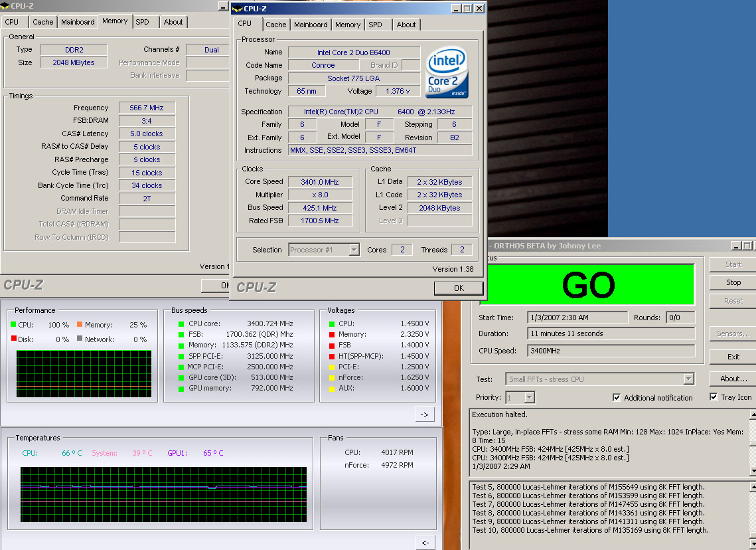
Task: Click the CPU performance usage graph
Action: (84, 374)
